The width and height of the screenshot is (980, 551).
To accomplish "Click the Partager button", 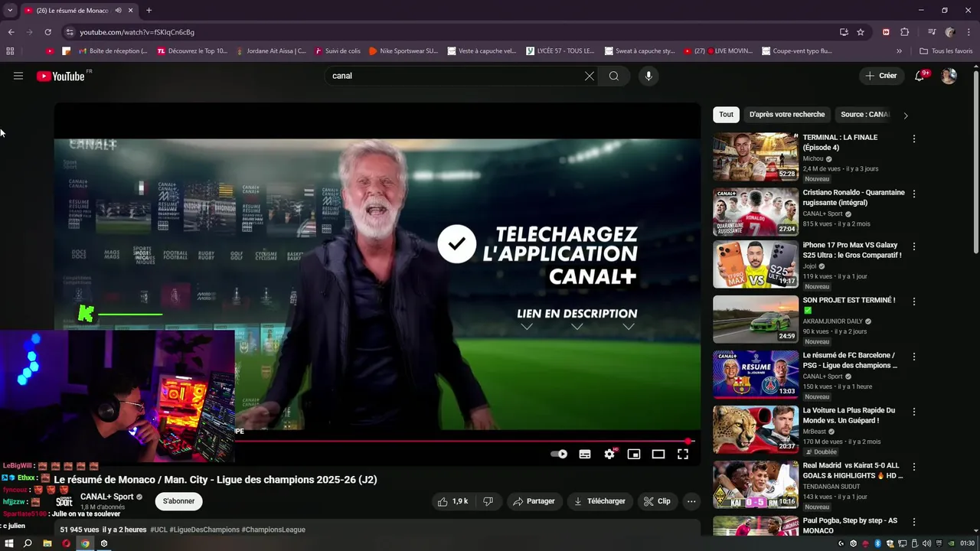I will 534,501.
